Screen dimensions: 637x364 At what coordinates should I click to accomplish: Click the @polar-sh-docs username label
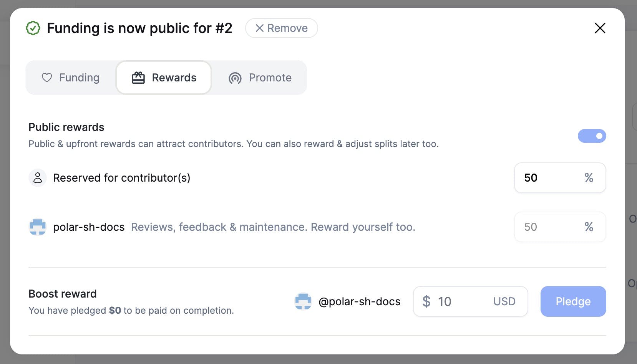click(x=359, y=302)
